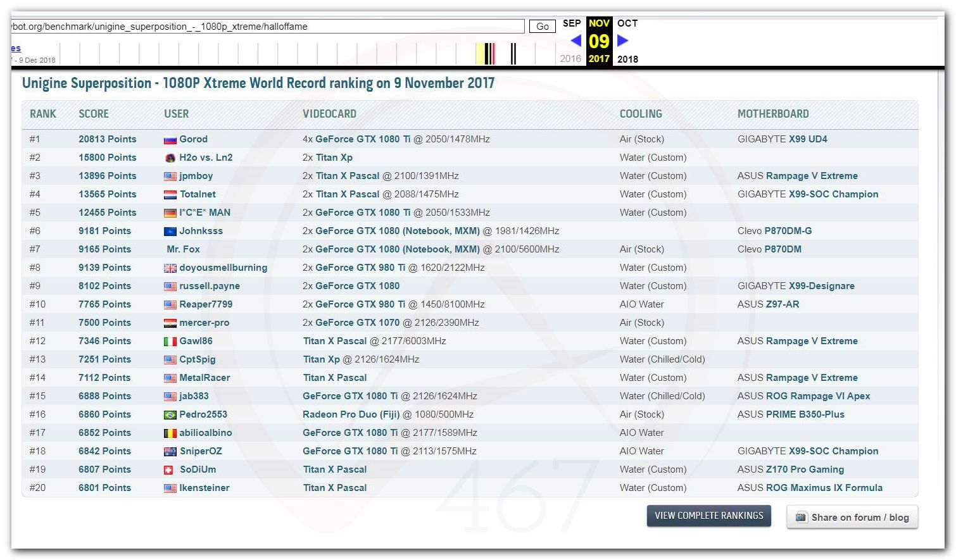Open the 15800 Points score link

[108, 158]
